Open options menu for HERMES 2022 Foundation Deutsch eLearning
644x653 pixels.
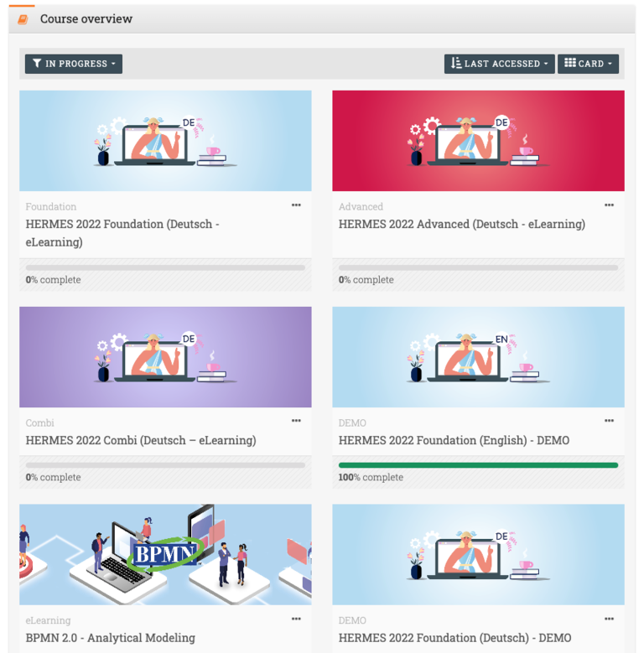point(296,205)
